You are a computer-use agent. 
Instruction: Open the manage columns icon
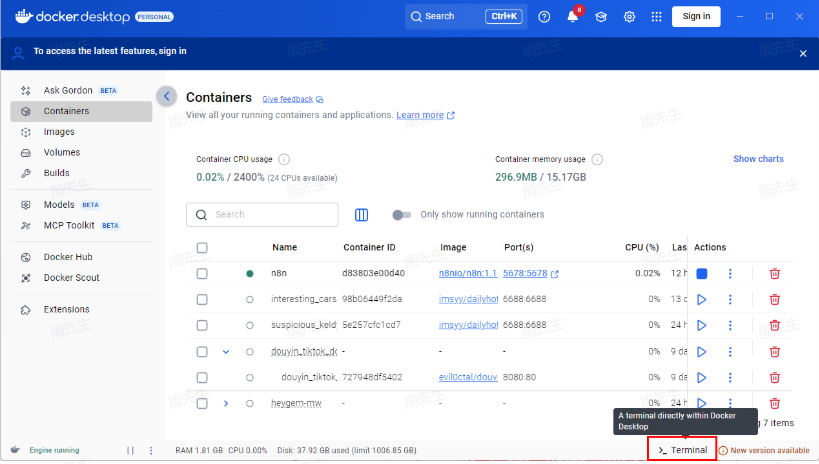(x=361, y=215)
